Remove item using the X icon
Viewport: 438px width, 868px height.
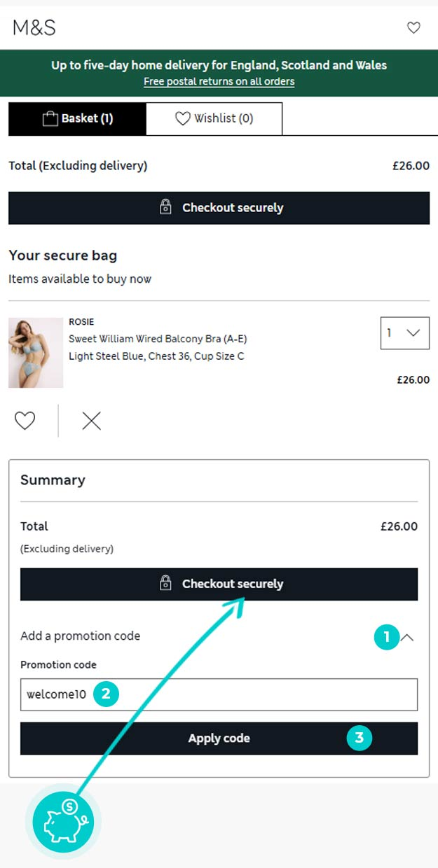pos(91,421)
